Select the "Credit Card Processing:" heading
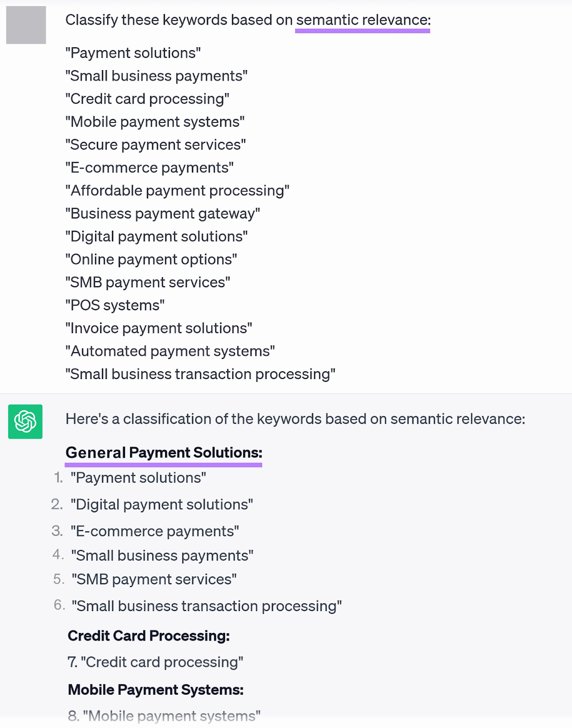The height and width of the screenshot is (728, 572). (149, 636)
